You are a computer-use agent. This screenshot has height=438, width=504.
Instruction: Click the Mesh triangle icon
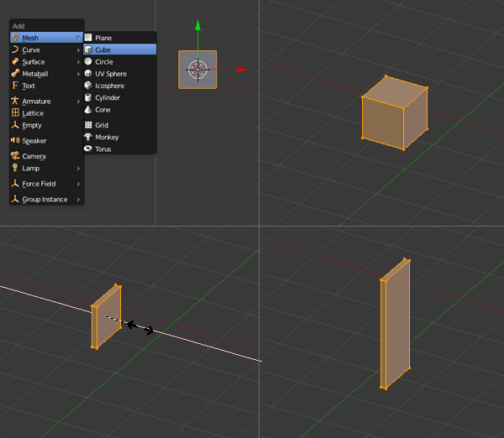[15, 38]
